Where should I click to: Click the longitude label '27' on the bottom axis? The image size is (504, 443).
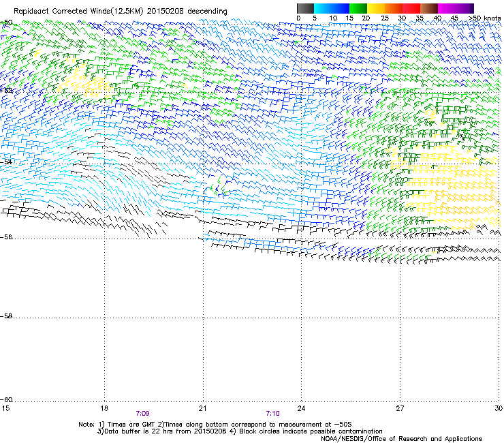(400, 408)
